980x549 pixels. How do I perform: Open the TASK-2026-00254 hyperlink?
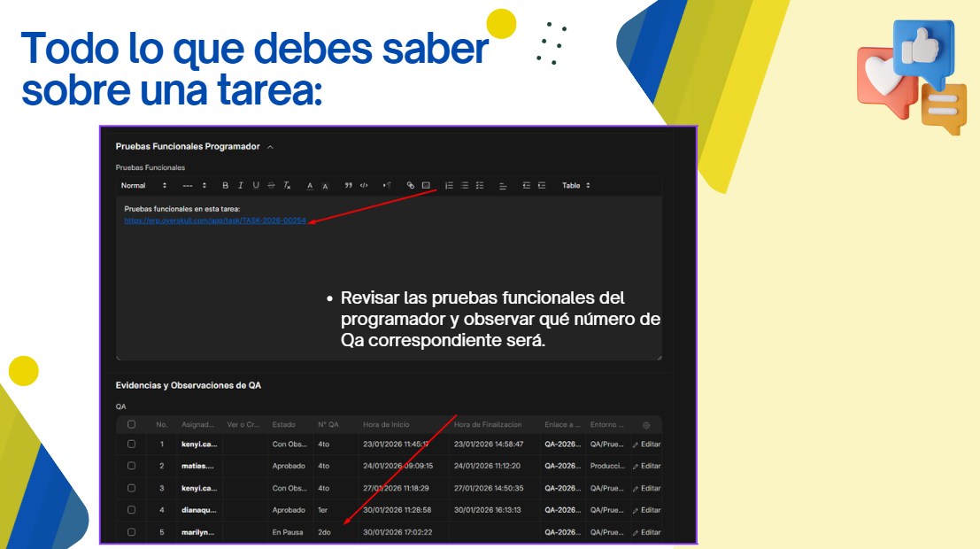click(214, 220)
